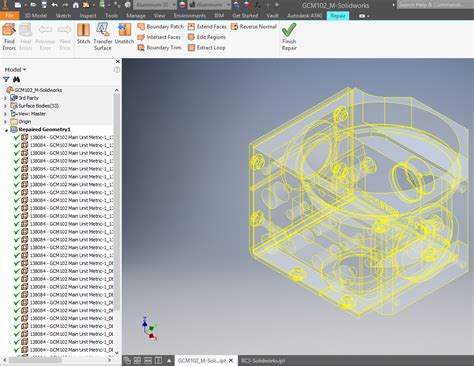Viewport: 474px width, 366px height.
Task: Open the browser filter funnel icon
Action: click(x=6, y=79)
